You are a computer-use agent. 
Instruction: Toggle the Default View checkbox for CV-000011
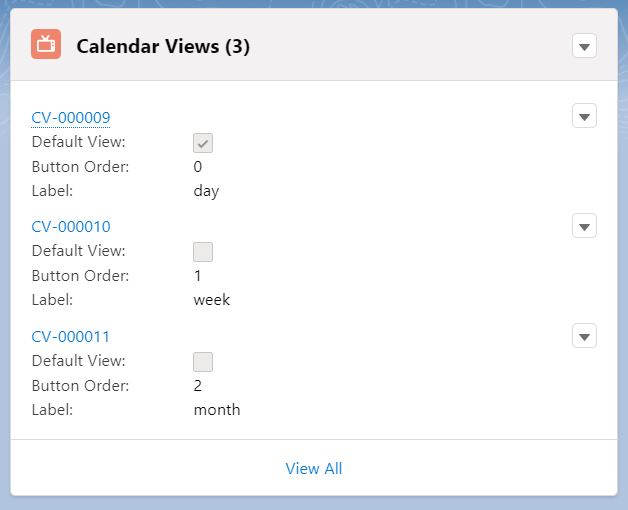click(203, 362)
